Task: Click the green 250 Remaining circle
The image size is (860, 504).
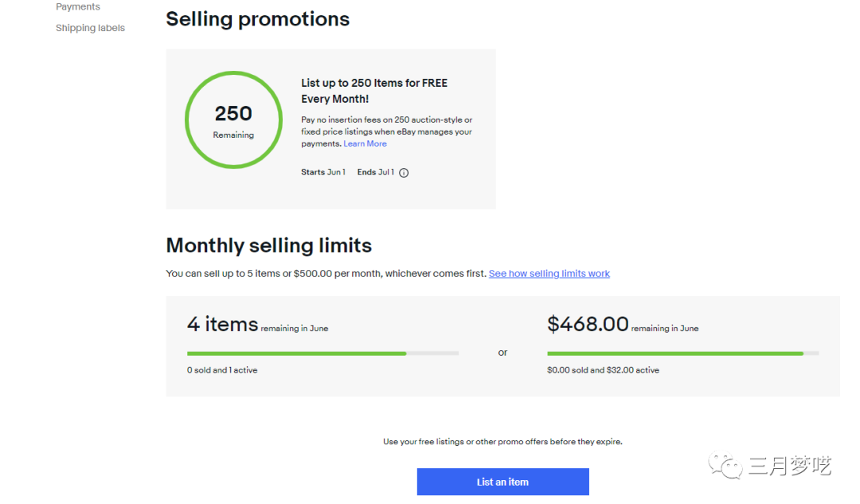Action: pyautogui.click(x=233, y=120)
